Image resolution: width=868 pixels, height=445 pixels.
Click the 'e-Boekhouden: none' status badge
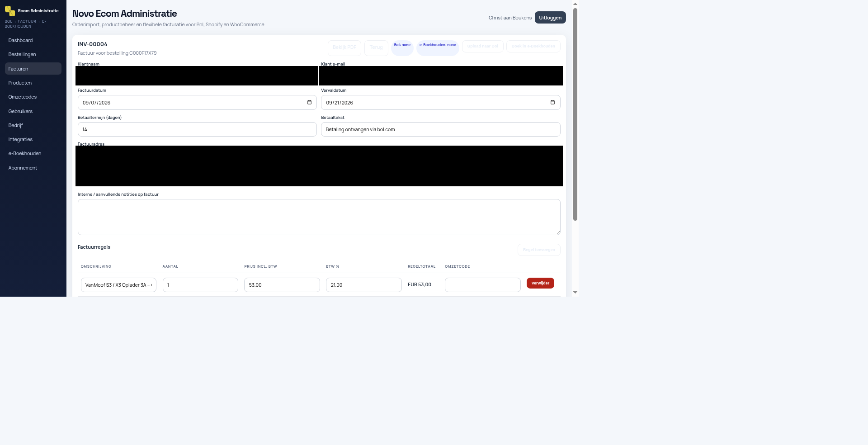[x=438, y=47]
